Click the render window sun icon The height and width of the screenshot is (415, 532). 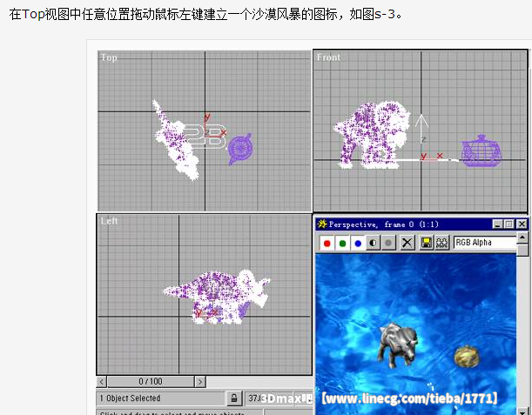[322, 224]
